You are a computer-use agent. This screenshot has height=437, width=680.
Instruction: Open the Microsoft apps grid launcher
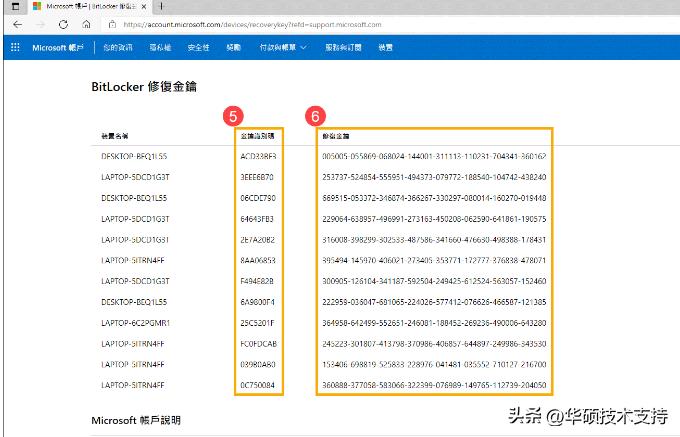pyautogui.click(x=15, y=47)
